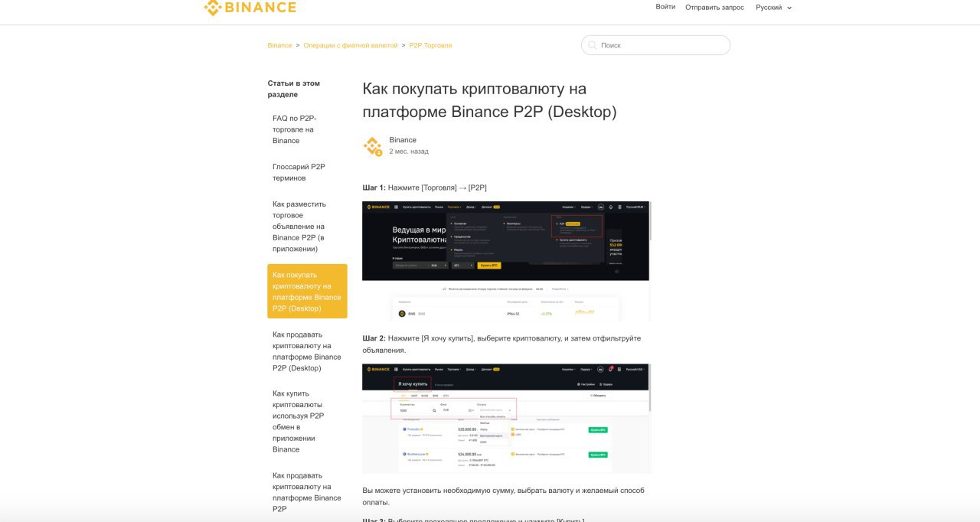Click the 'Шаг 2:' instruction text

pyautogui.click(x=501, y=344)
